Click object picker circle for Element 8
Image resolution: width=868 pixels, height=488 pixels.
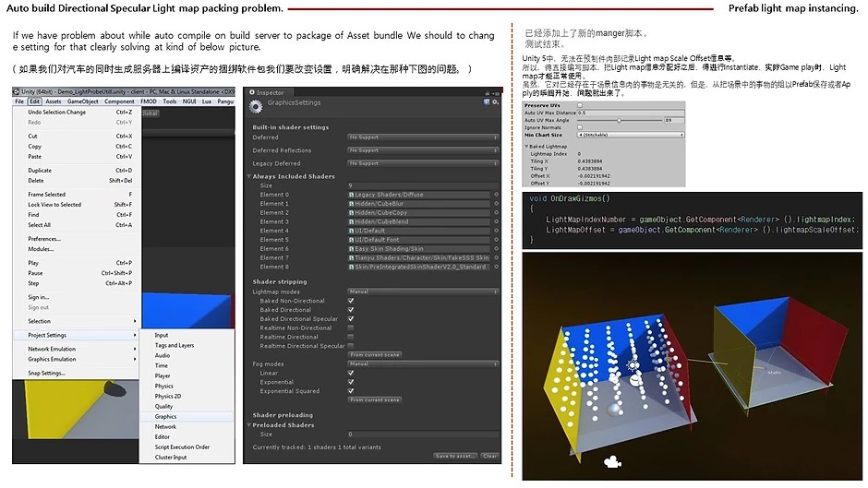[x=496, y=267]
